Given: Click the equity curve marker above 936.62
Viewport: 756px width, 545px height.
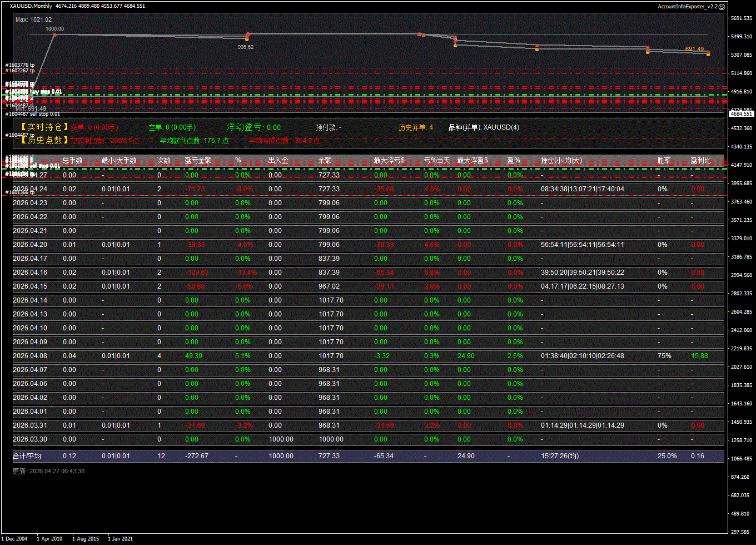Looking at the screenshot, I should 247,36.
